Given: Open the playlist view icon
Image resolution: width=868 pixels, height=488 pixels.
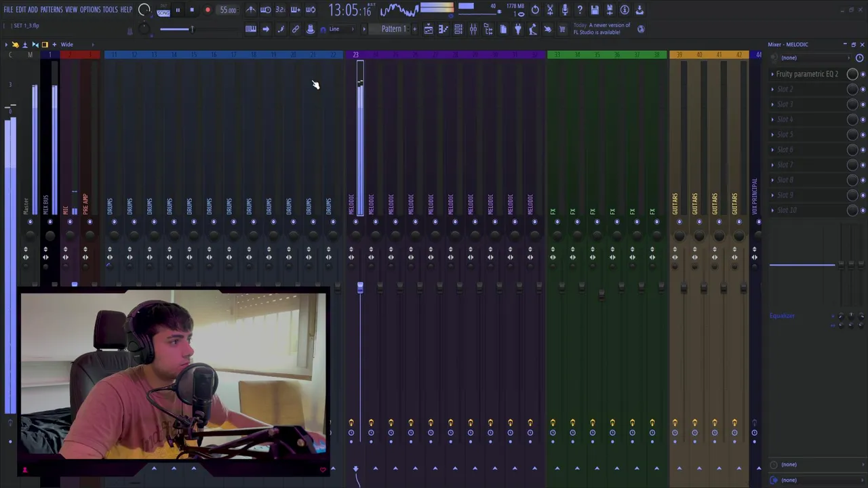Looking at the screenshot, I should point(429,29).
